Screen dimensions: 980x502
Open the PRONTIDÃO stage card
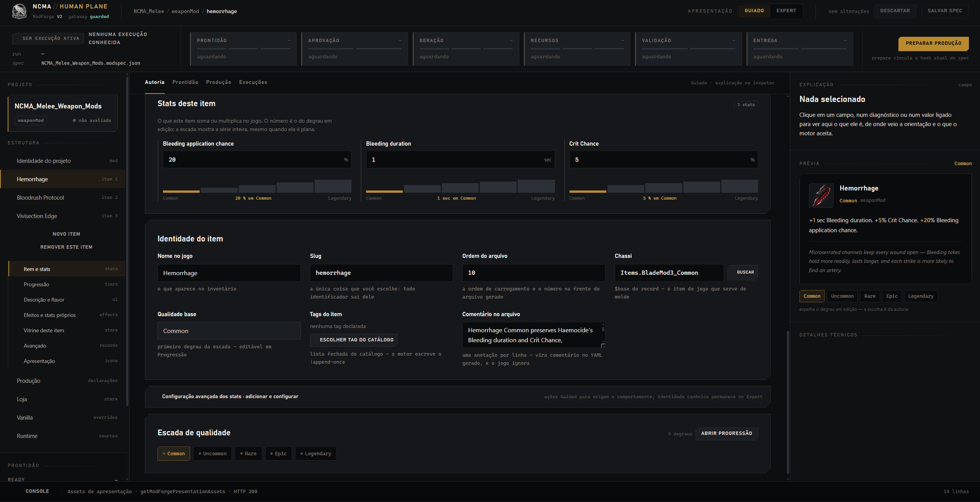(243, 49)
